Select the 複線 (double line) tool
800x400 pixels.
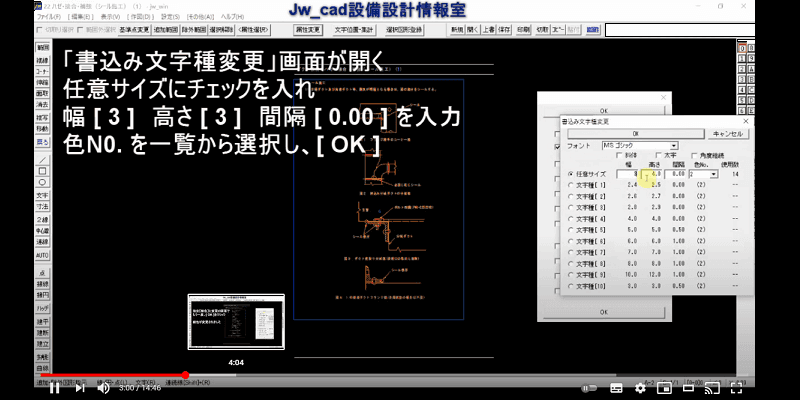[42, 61]
